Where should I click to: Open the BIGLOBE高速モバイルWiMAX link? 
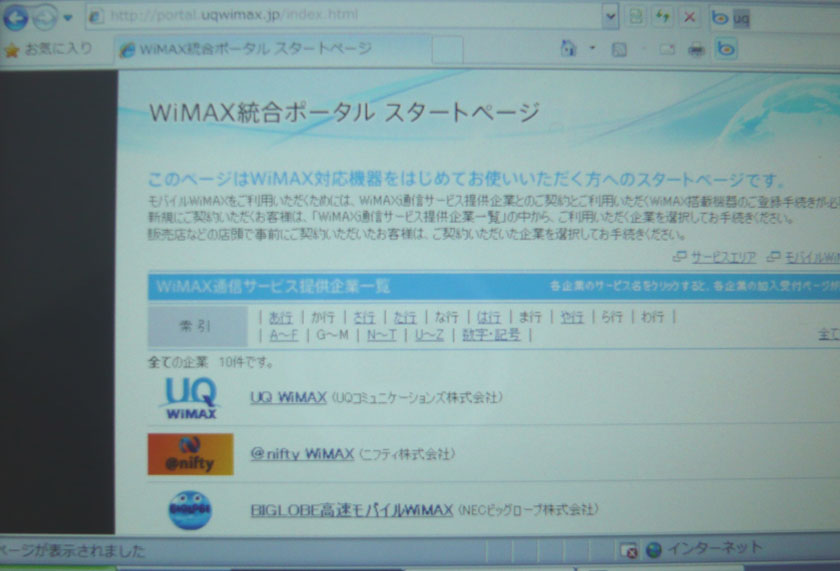point(352,510)
